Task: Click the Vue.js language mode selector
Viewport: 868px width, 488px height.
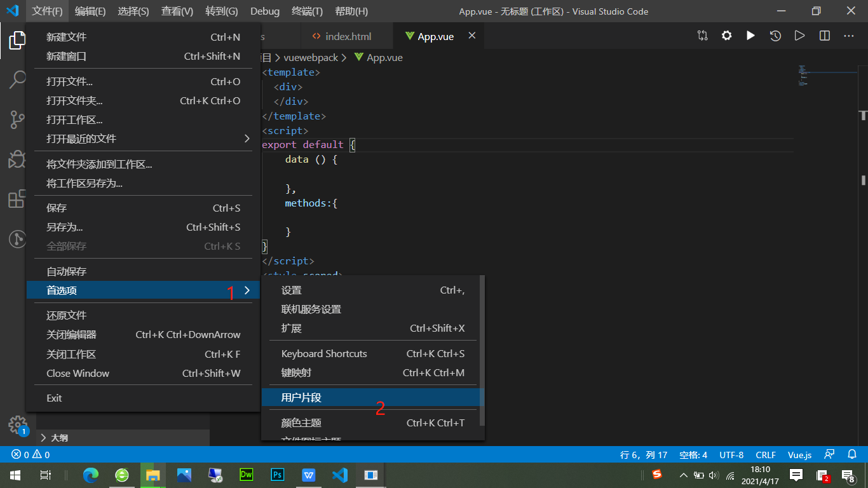Action: [799, 454]
